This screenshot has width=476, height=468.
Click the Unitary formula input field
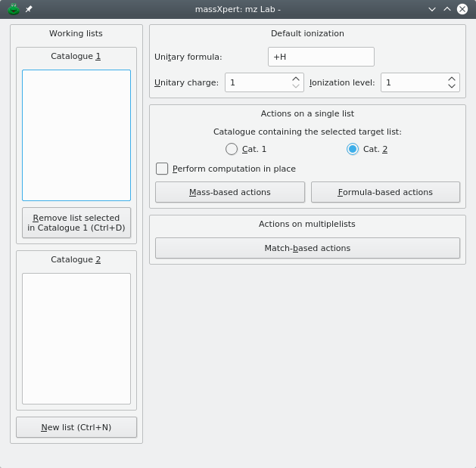(321, 57)
